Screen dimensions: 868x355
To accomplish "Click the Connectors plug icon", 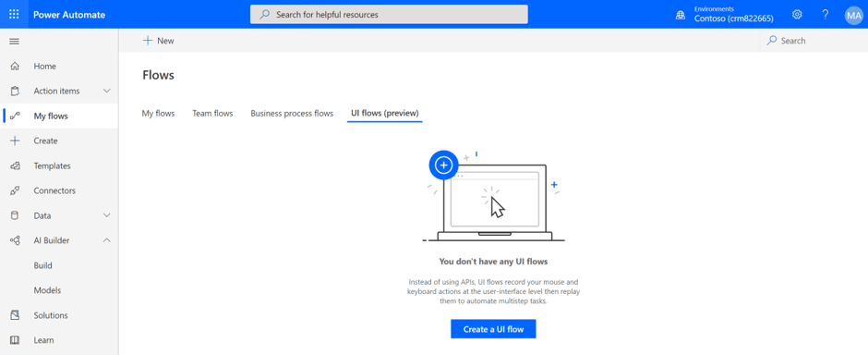I will click(15, 190).
